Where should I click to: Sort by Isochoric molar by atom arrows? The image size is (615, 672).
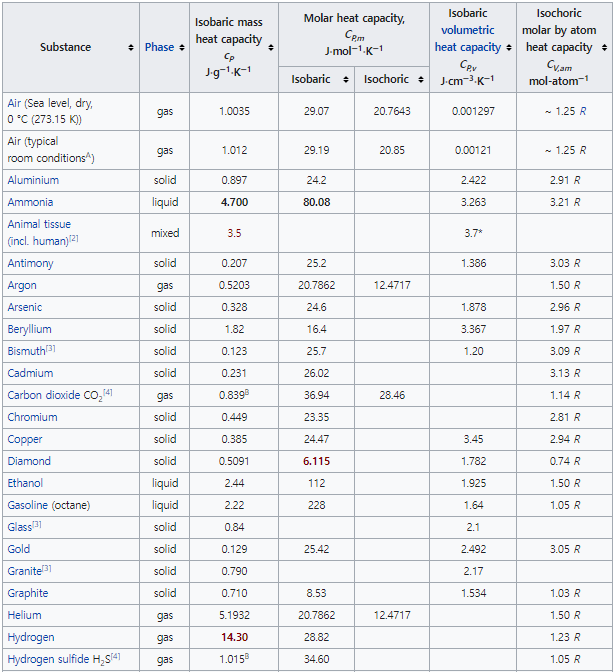[x=604, y=48]
